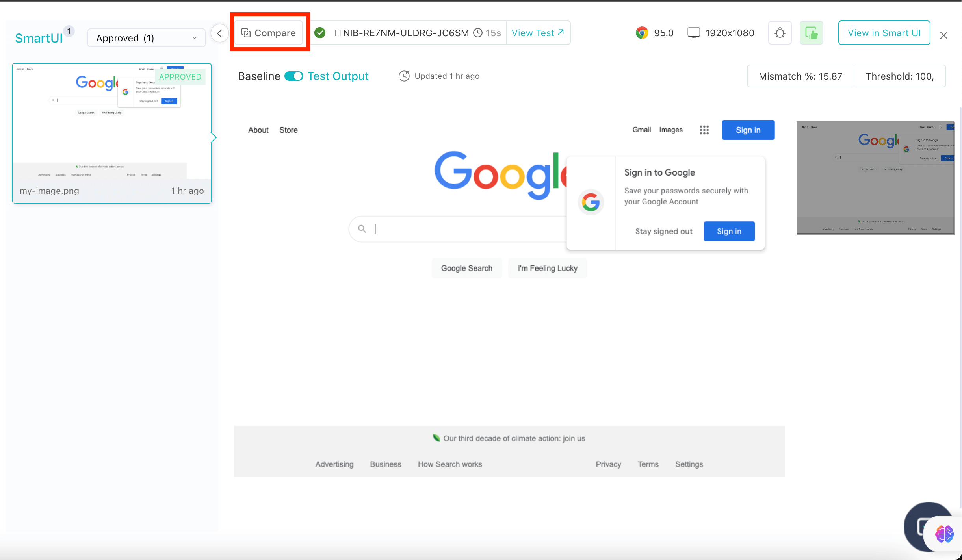Open the View Test link
The height and width of the screenshot is (560, 962).
click(538, 33)
